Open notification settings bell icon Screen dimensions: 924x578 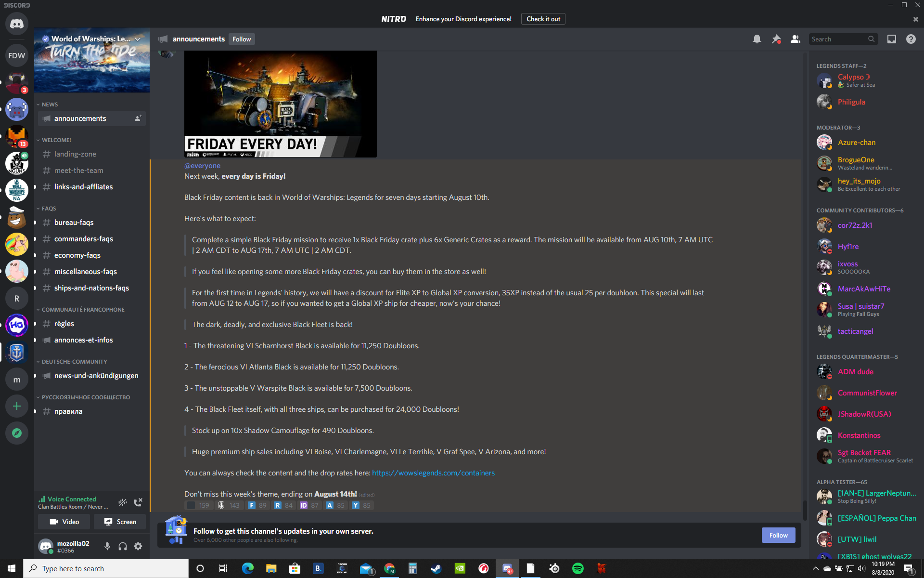pyautogui.click(x=757, y=39)
